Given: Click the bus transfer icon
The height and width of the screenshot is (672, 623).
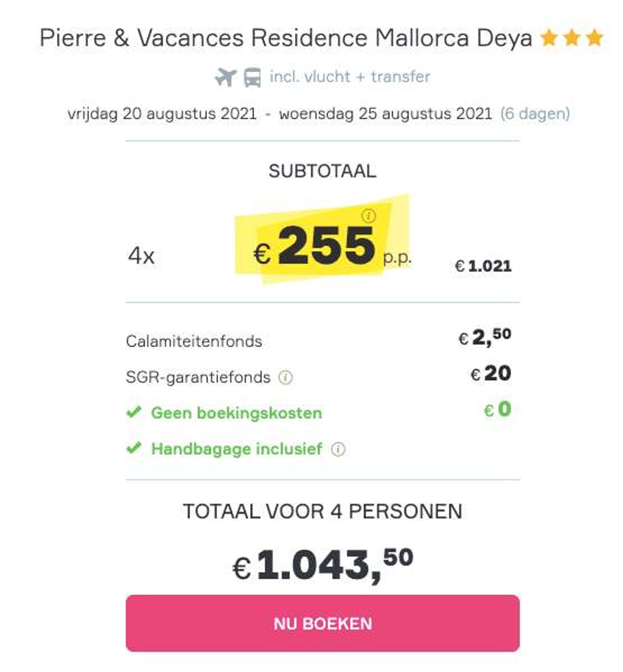Looking at the screenshot, I should click(252, 78).
